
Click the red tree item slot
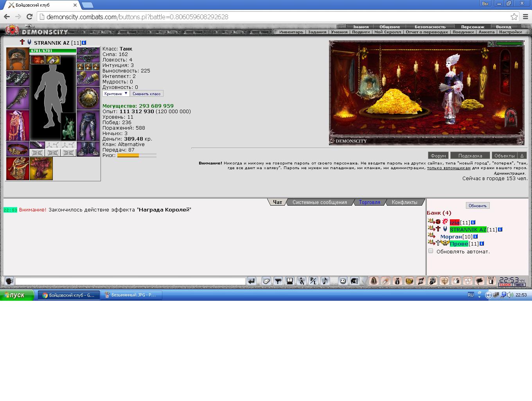point(41,169)
